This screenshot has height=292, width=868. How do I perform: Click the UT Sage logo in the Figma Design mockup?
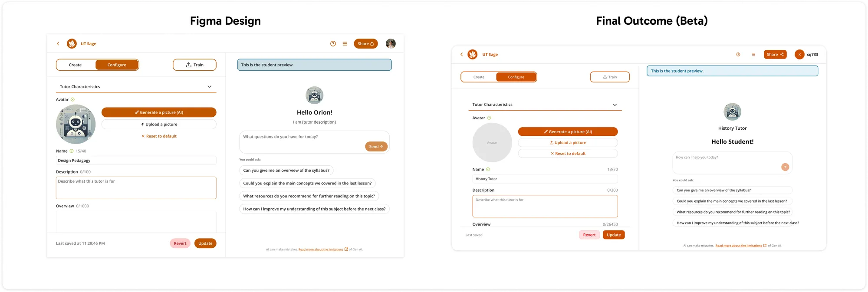point(72,43)
